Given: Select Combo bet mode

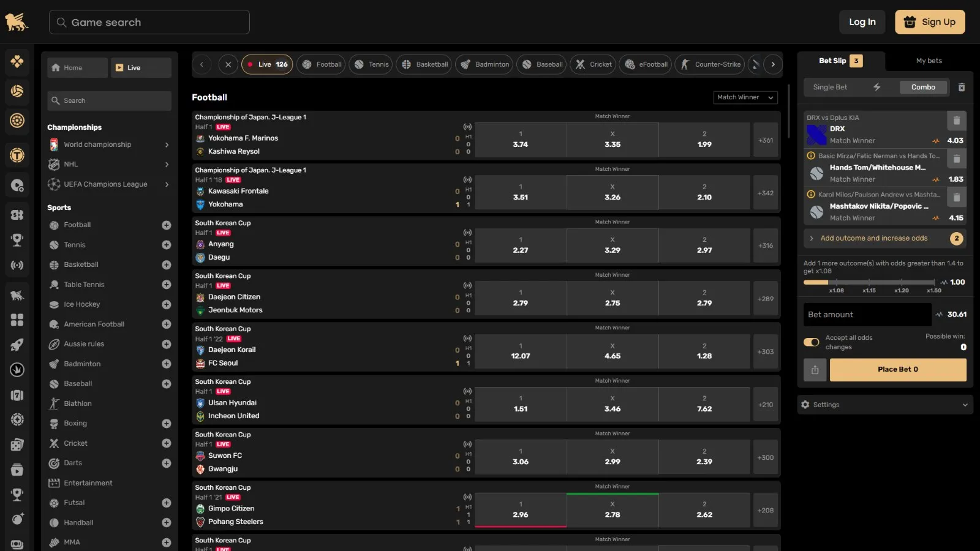Looking at the screenshot, I should click(x=922, y=88).
